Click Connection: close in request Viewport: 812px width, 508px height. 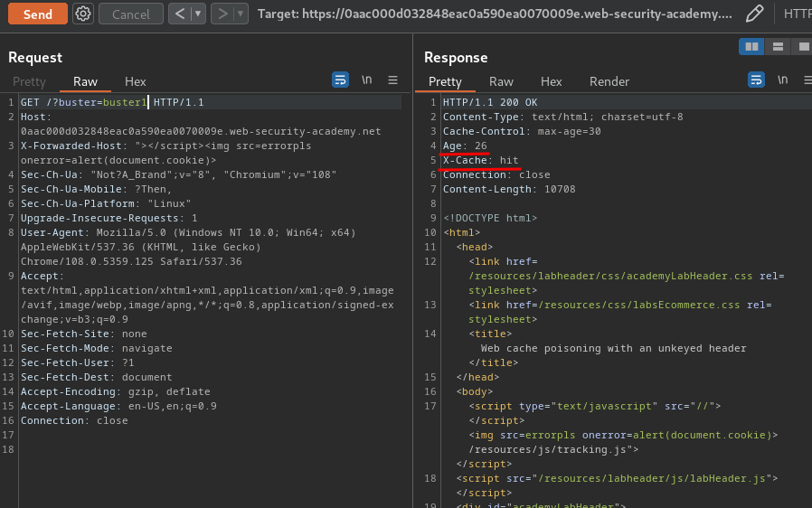click(x=74, y=421)
